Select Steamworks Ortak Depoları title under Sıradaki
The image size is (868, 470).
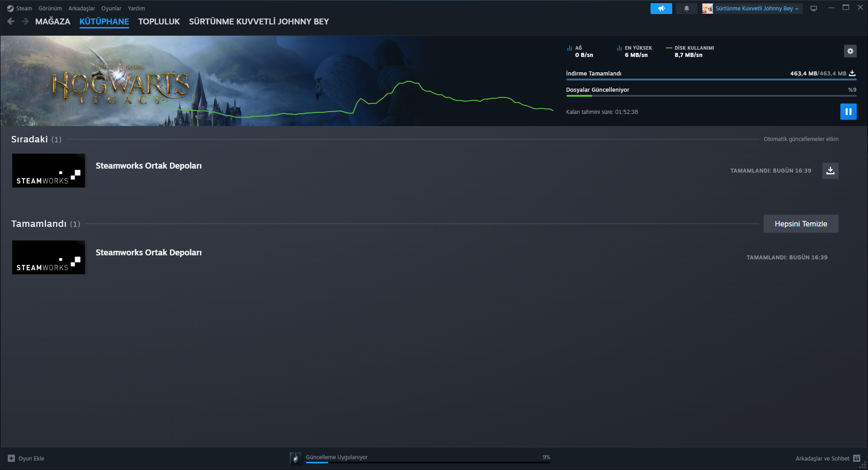pos(149,166)
